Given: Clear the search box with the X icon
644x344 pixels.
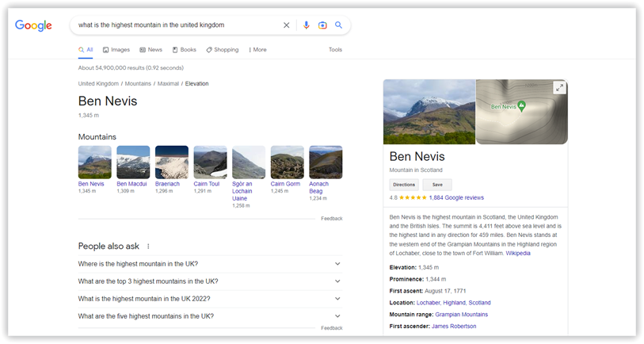Looking at the screenshot, I should click(x=286, y=25).
